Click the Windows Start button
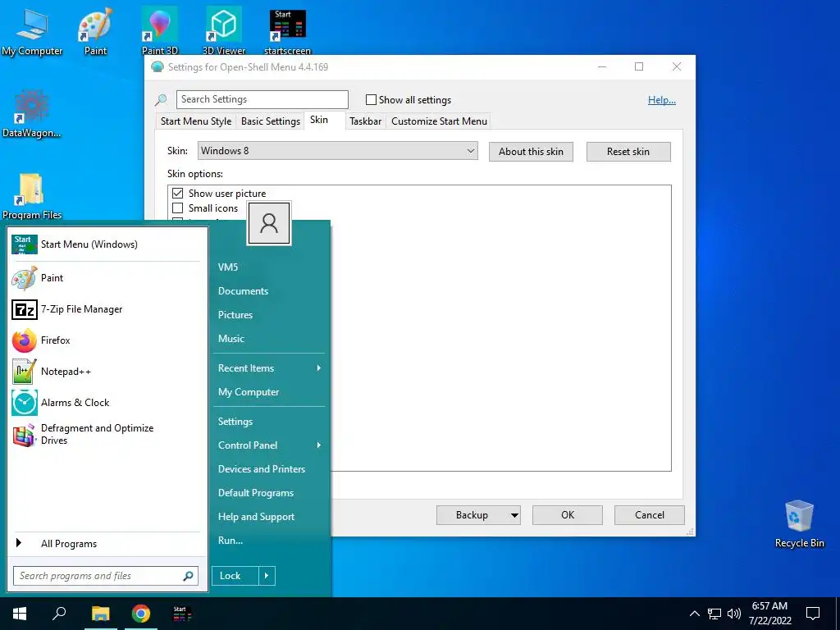840x630 pixels. 20,614
